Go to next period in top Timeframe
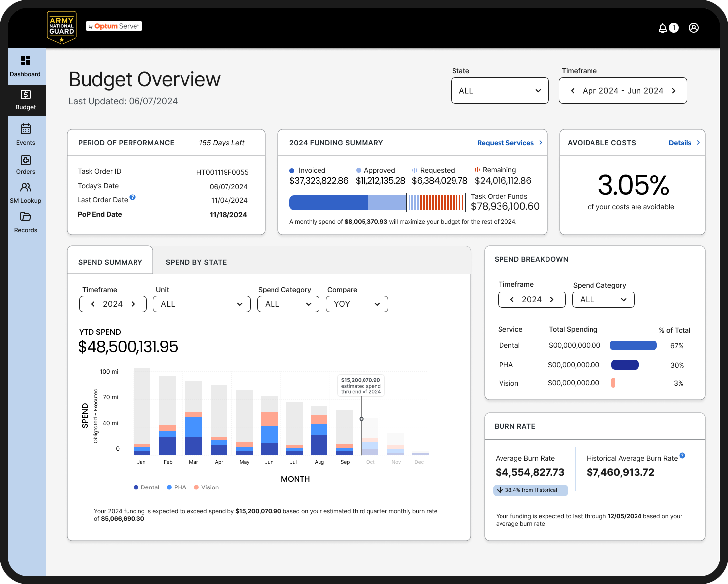 [674, 91]
